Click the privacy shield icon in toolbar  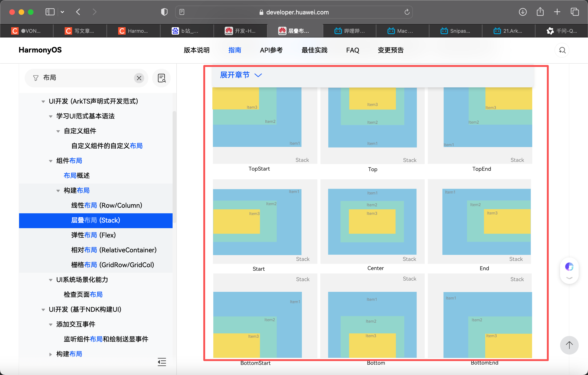[164, 12]
